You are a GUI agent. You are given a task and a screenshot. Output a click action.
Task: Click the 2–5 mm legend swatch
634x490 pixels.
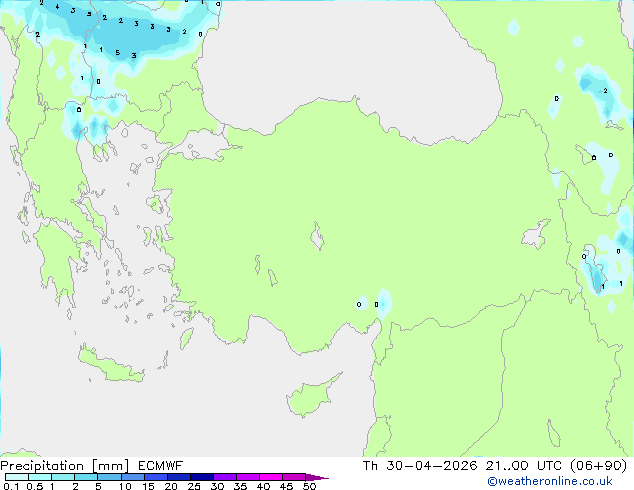click(86, 477)
